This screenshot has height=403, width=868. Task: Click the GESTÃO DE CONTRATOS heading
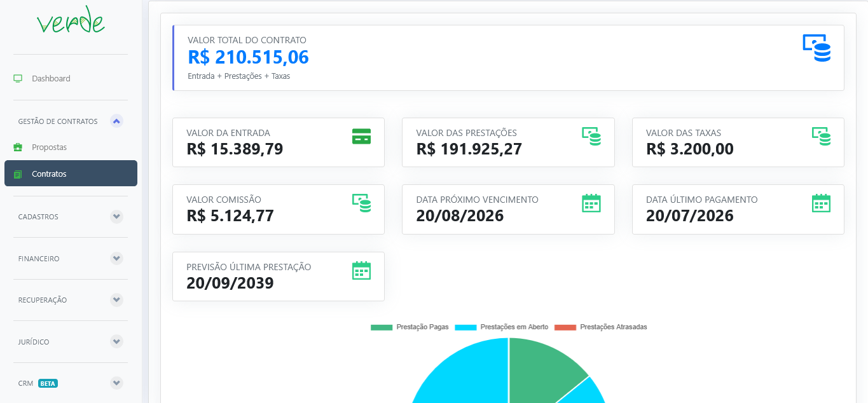click(x=58, y=121)
